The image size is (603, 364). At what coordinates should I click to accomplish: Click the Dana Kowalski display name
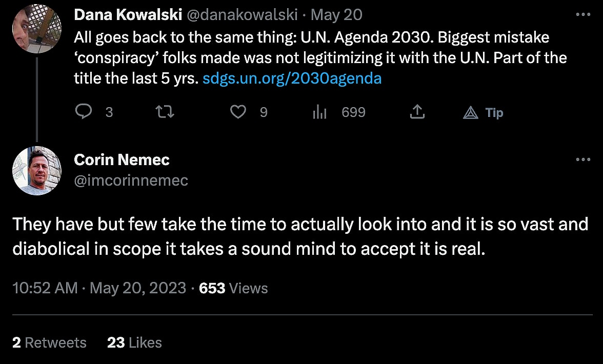pos(128,15)
